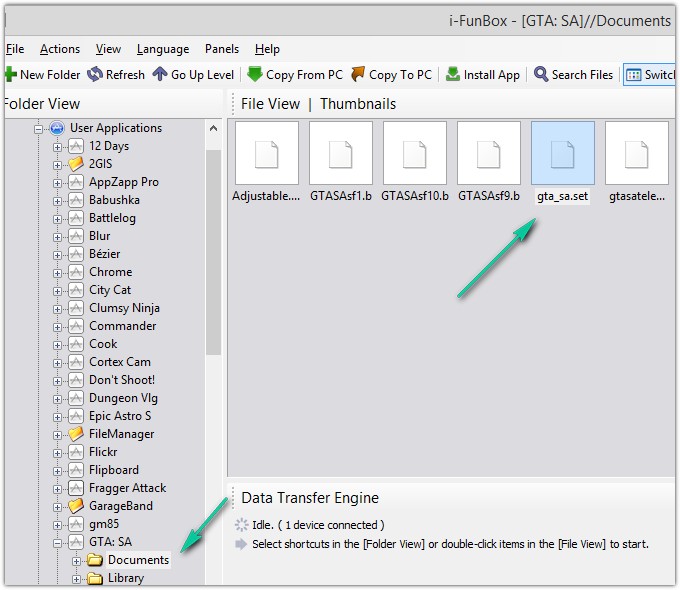Click the Idle status spinner icon
This screenshot has width=680, height=590.
[x=241, y=525]
